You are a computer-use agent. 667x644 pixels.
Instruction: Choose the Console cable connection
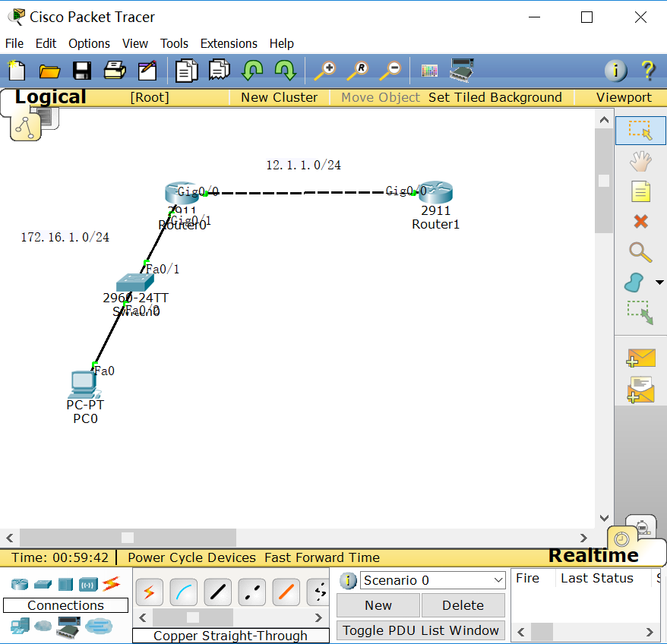(183, 592)
